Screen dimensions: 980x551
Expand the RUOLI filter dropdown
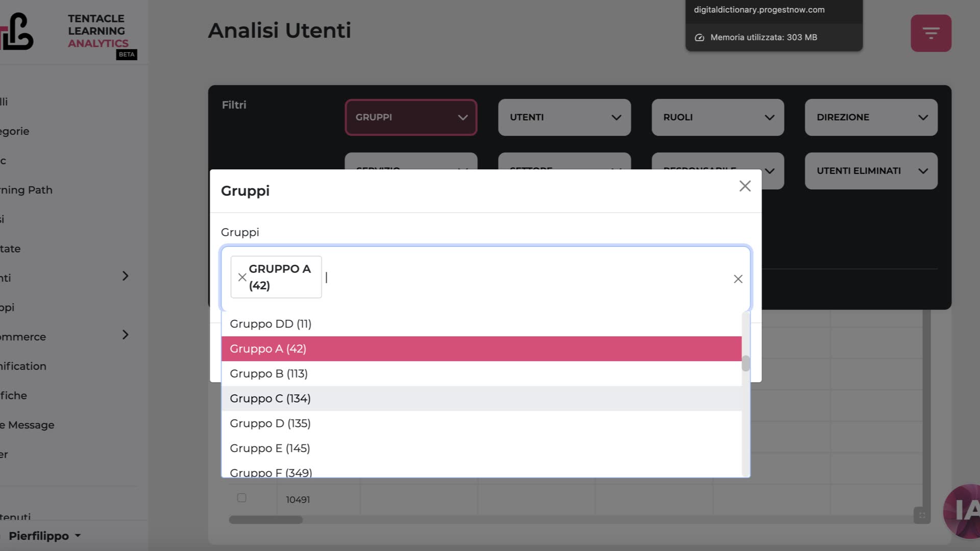coord(717,117)
